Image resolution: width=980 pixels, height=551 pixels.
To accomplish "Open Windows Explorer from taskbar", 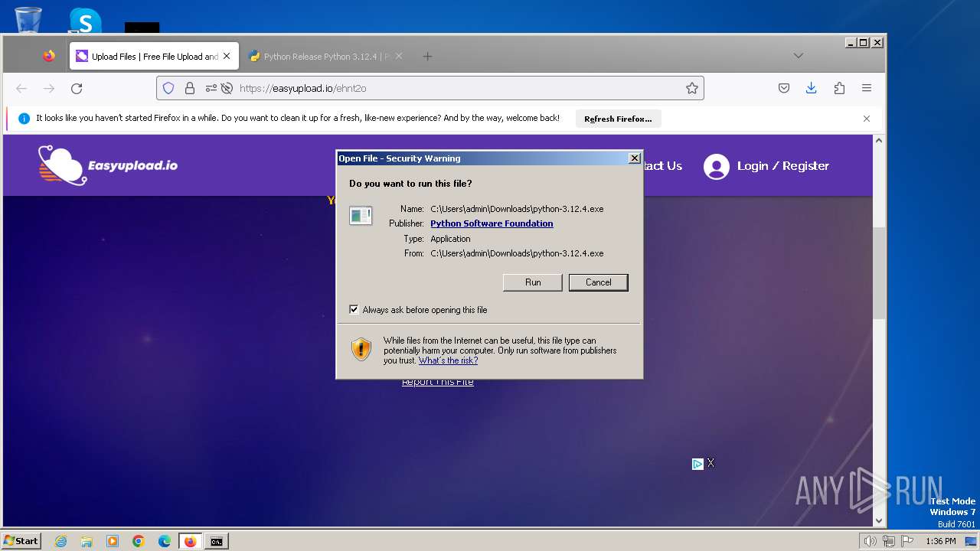I will pyautogui.click(x=87, y=541).
